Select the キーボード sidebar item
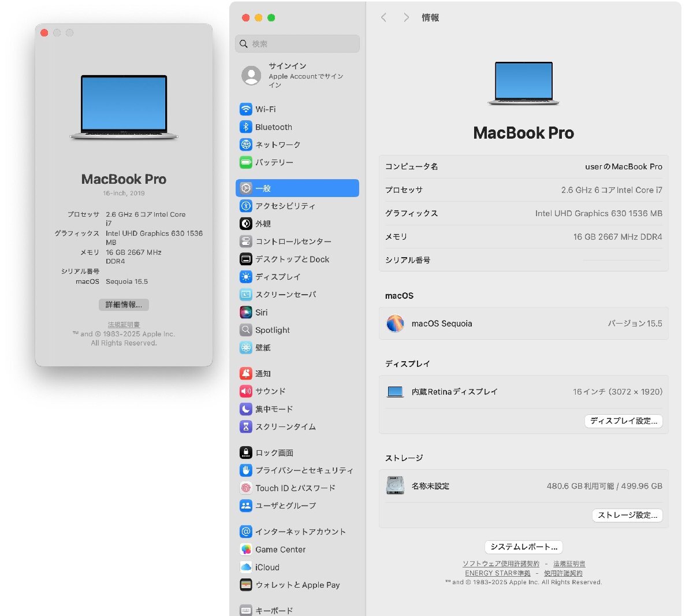693x616 pixels. click(297, 610)
